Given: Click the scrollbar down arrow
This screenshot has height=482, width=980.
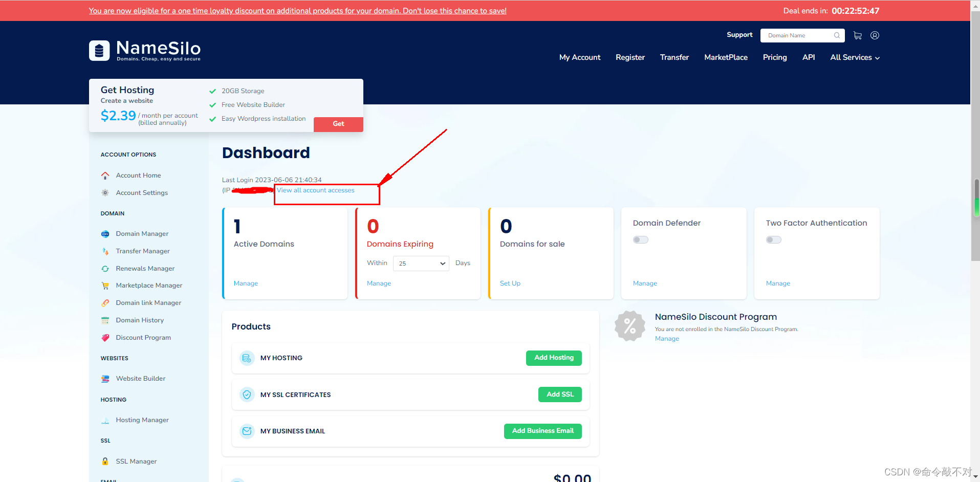Looking at the screenshot, I should 976,477.
